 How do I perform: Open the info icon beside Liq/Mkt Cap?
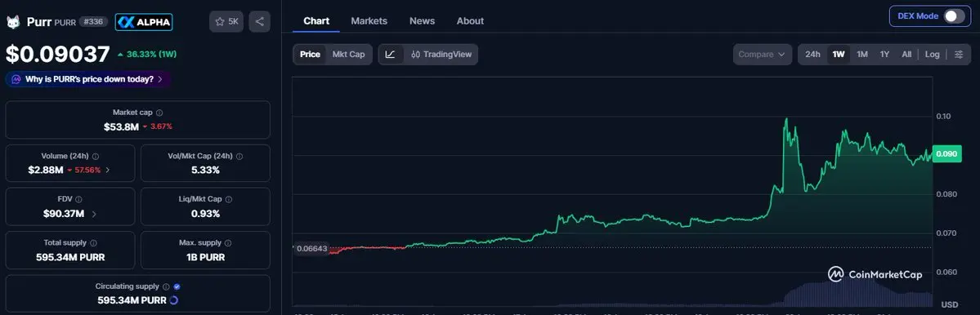tap(229, 200)
